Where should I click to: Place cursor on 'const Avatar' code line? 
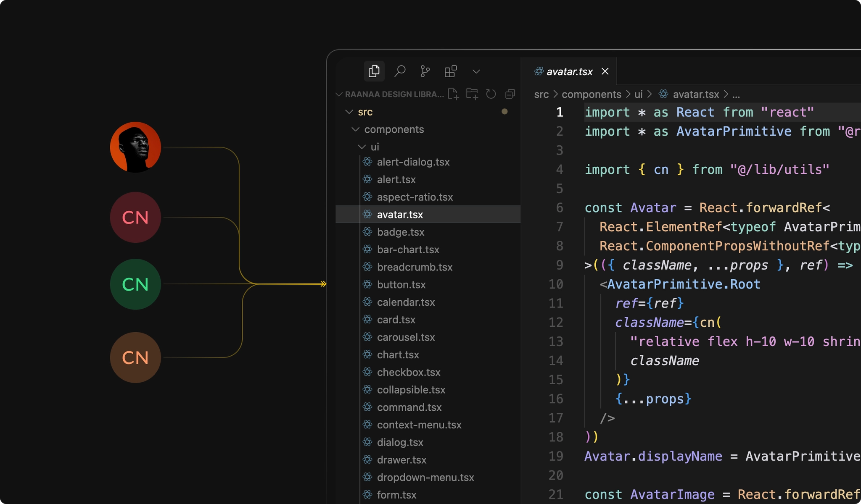coord(707,208)
